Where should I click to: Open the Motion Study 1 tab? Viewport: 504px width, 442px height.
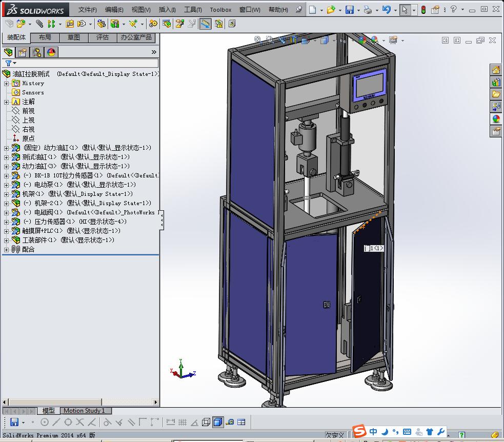84,411
